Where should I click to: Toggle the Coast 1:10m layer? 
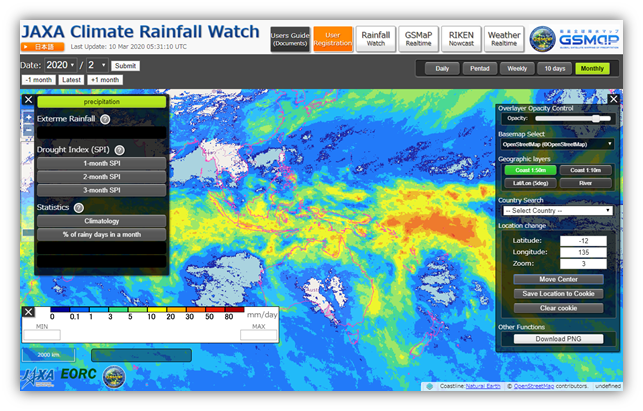point(585,170)
